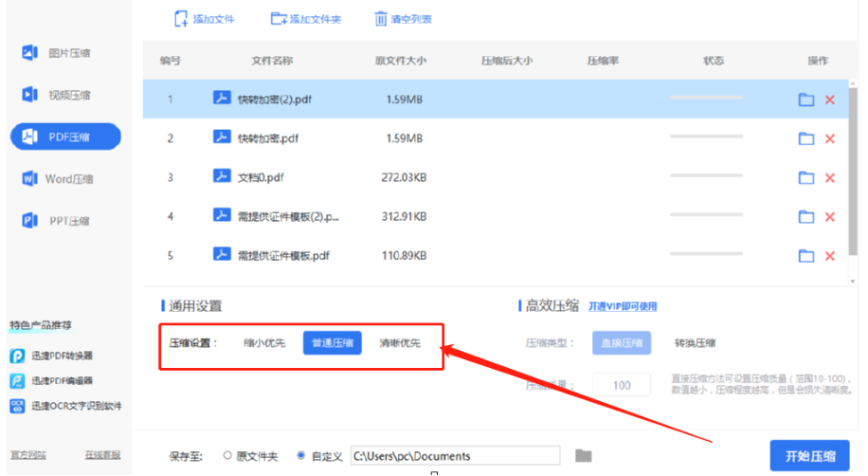Remove 需提供证件模板.pdf with its red X
The image size is (868, 476).
tap(830, 256)
